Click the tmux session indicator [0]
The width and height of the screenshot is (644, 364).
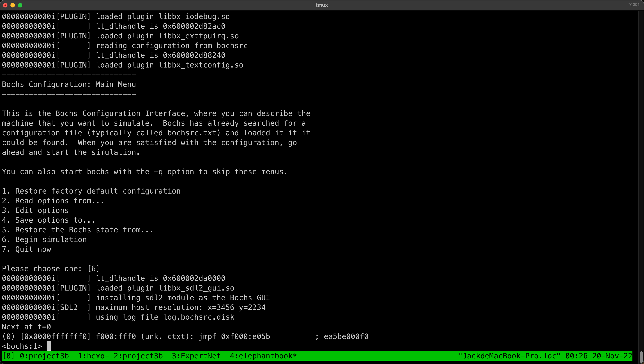coord(8,356)
